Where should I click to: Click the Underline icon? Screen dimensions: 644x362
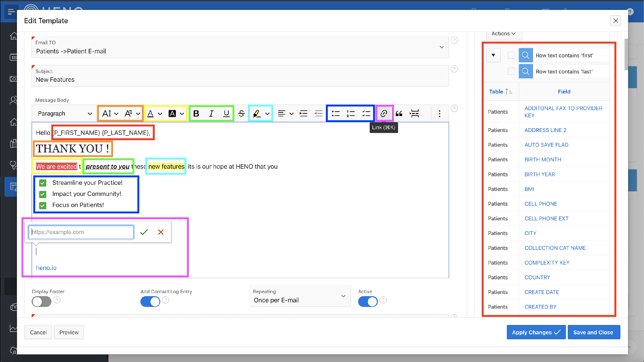(x=226, y=114)
